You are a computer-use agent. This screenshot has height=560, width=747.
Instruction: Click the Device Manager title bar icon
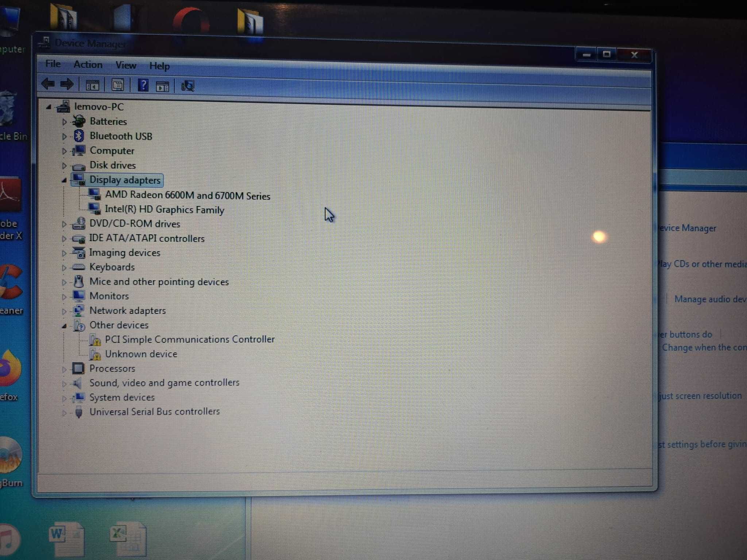pyautogui.click(x=47, y=42)
